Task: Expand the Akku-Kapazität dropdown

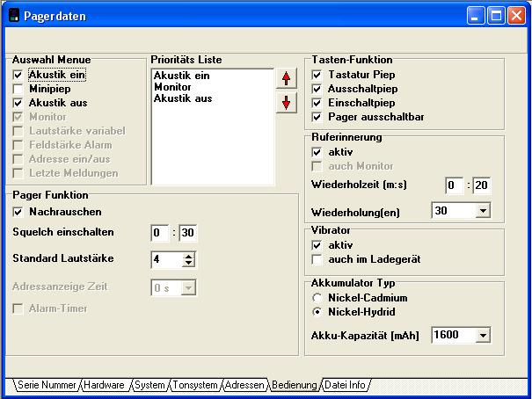Action: coord(482,335)
